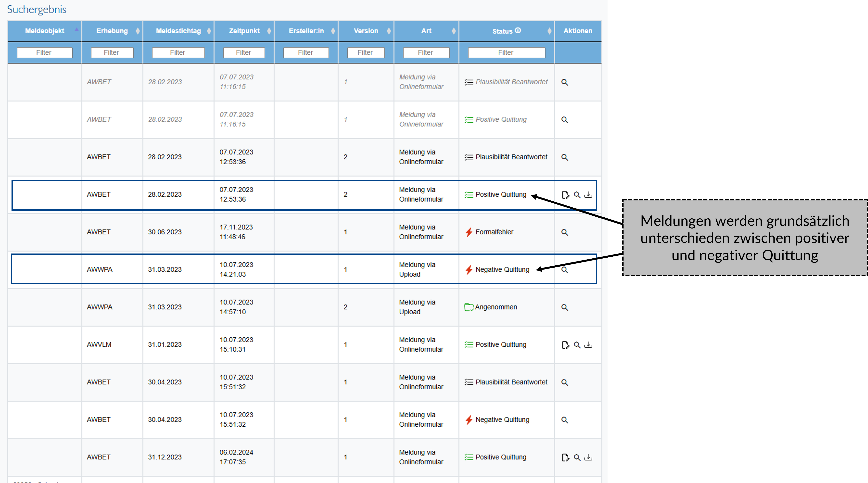Click the red Formalfehler lightning icon

click(x=469, y=232)
